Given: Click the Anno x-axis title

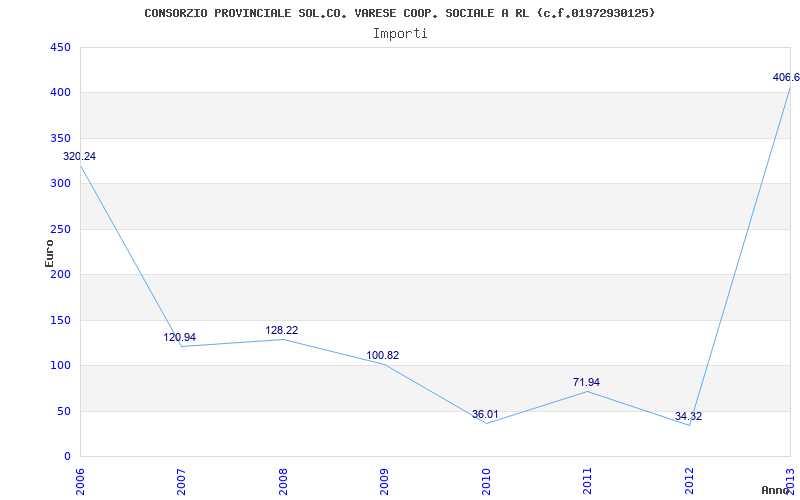Looking at the screenshot, I should coord(776,490).
